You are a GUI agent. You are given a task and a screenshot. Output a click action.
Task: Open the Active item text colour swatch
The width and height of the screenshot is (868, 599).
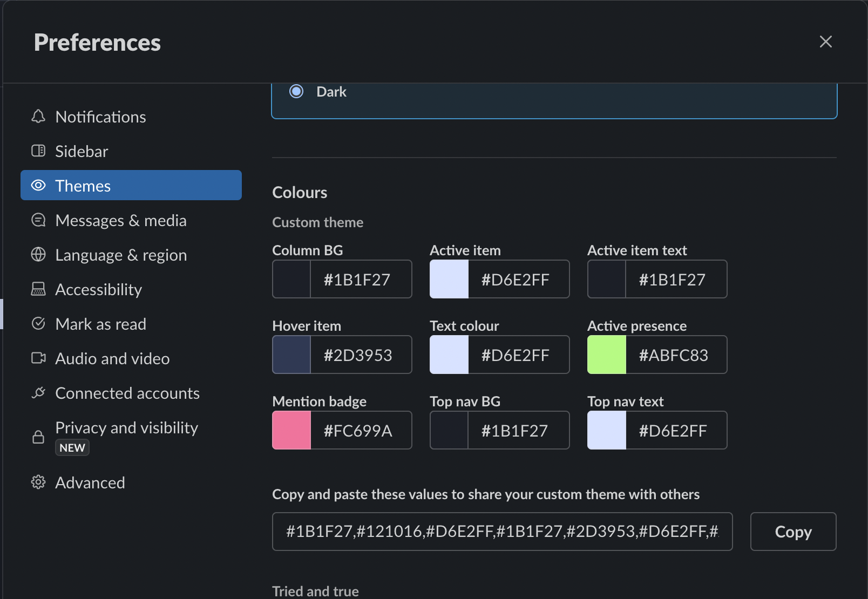pos(607,279)
